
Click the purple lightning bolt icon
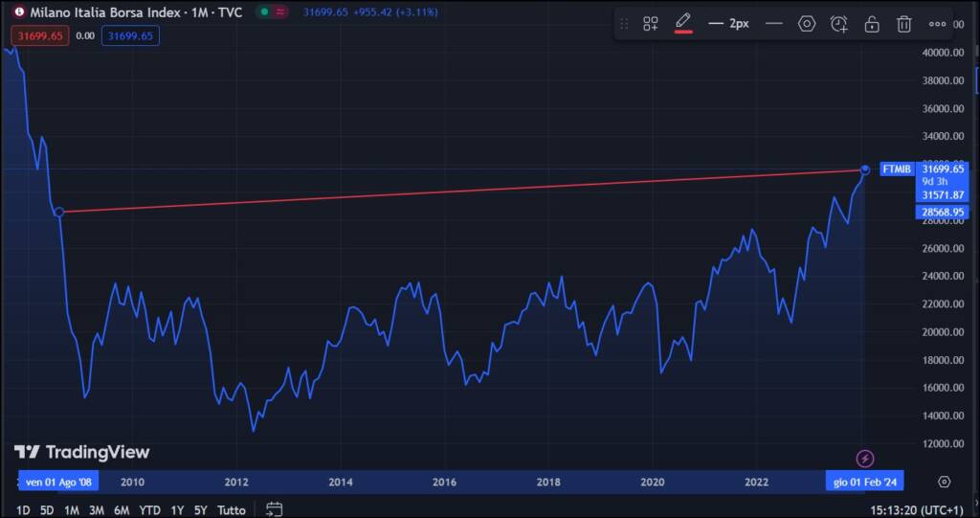[865, 459]
